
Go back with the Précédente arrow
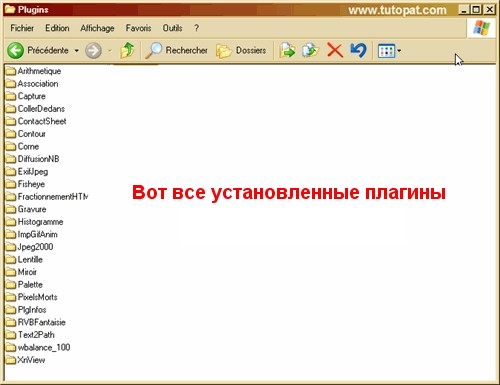(x=16, y=51)
